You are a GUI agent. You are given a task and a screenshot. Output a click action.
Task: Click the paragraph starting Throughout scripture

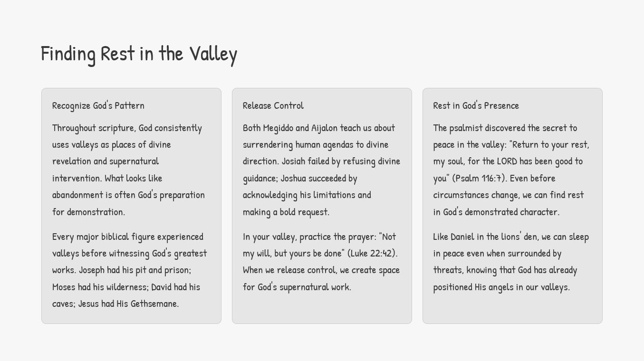(128, 170)
